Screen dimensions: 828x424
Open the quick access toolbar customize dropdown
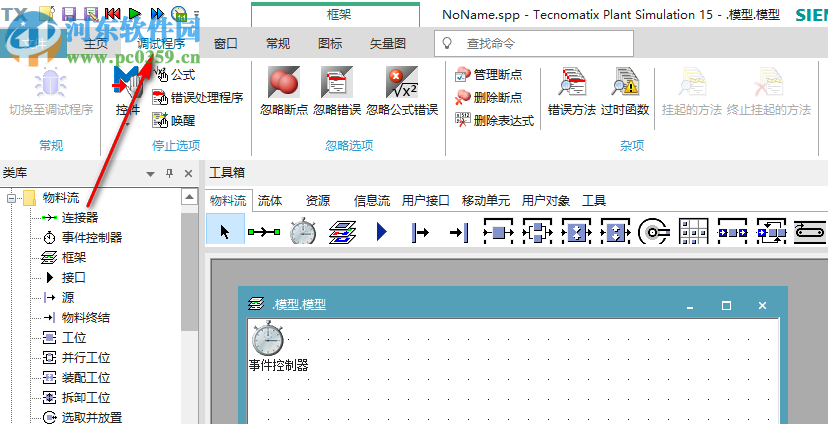click(196, 13)
